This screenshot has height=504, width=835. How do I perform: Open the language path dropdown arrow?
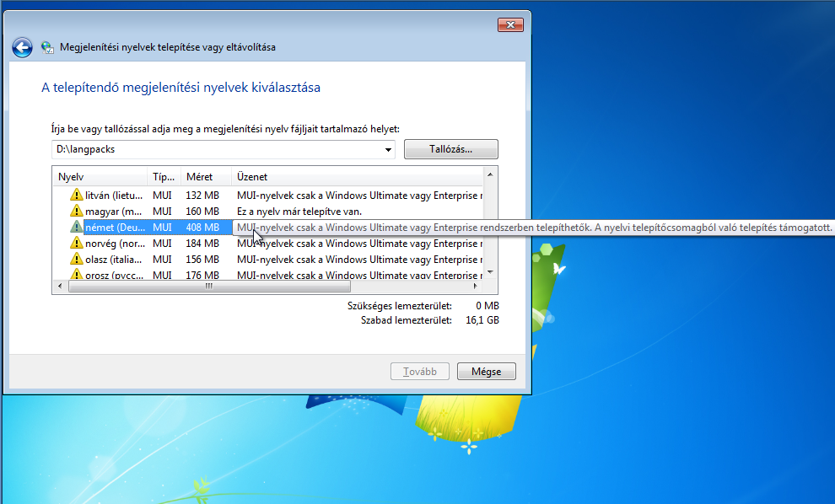388,149
